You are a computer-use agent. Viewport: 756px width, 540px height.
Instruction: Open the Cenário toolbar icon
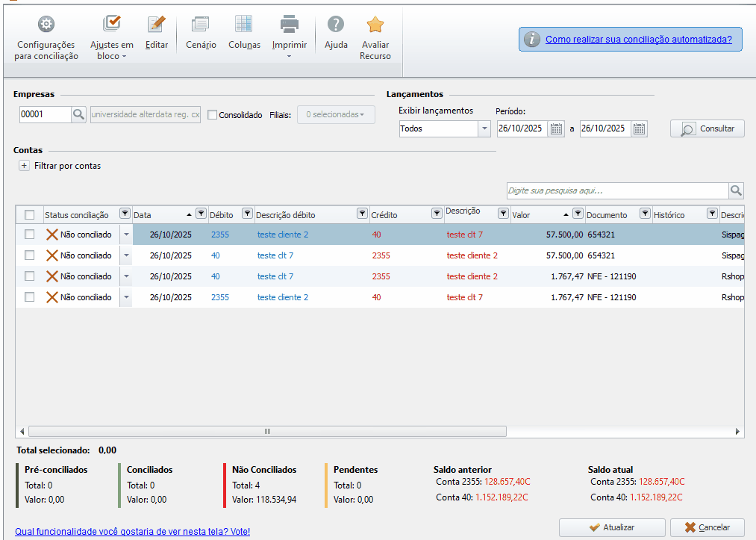201,25
